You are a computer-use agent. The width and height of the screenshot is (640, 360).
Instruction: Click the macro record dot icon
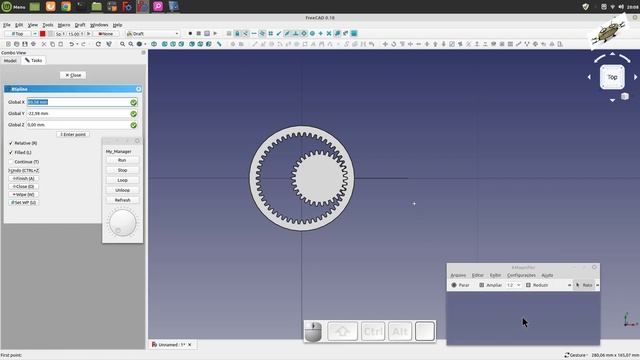click(190, 33)
